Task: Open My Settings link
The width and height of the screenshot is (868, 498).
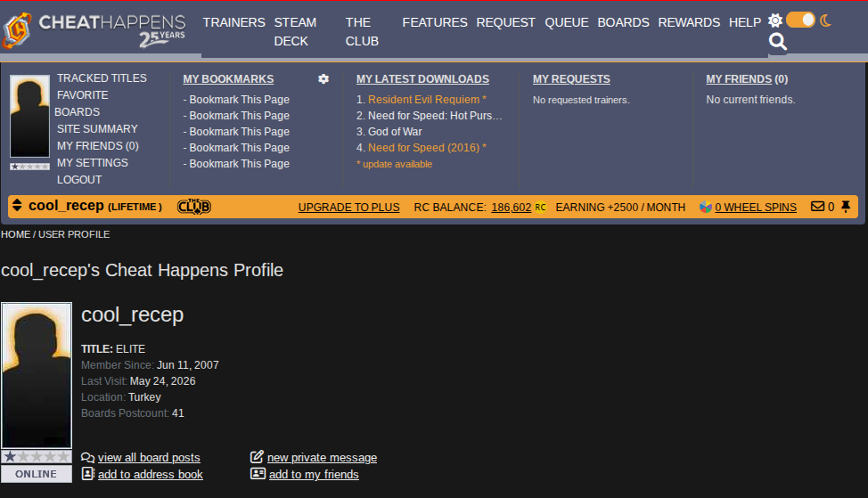Action: (93, 163)
